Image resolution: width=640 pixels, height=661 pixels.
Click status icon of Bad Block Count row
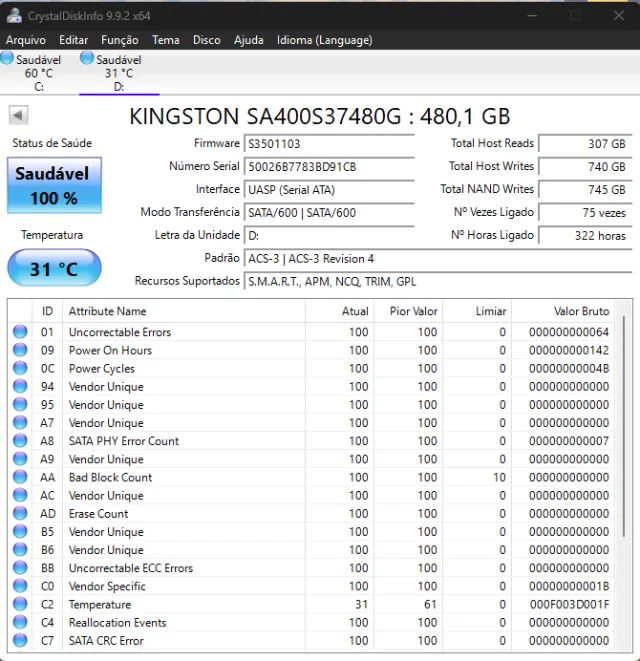(20, 477)
